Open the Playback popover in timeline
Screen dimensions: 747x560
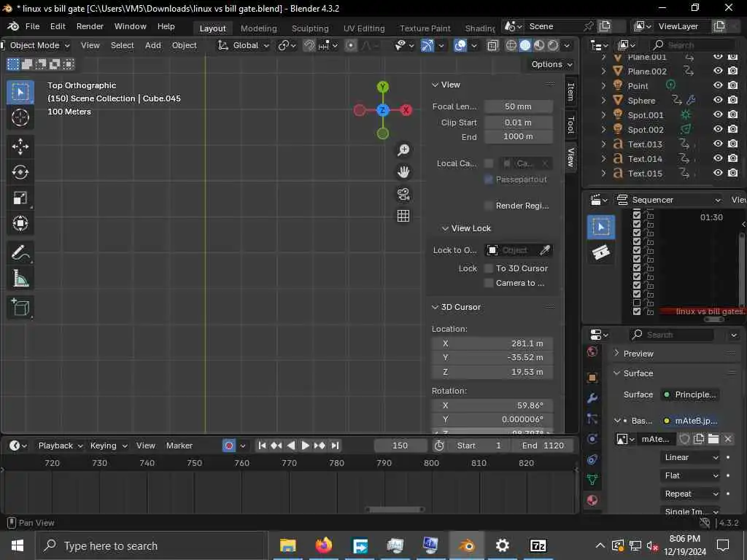[x=61, y=446]
